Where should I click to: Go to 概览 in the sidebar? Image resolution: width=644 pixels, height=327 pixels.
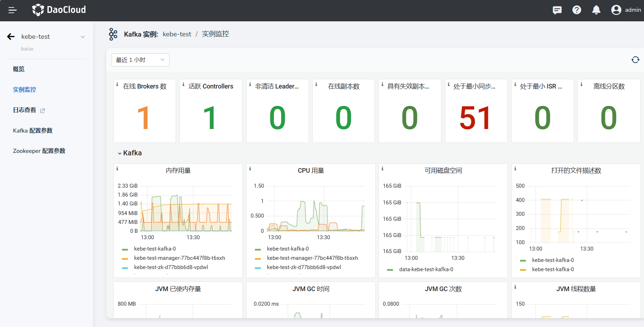click(x=19, y=69)
